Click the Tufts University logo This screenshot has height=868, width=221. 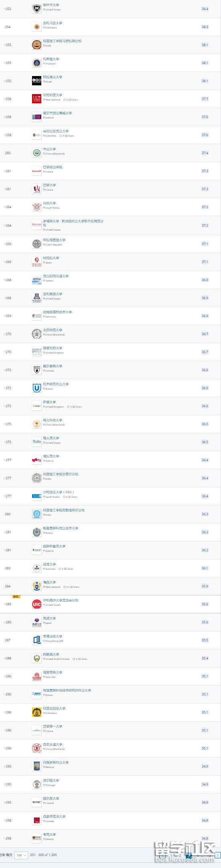(37, 442)
